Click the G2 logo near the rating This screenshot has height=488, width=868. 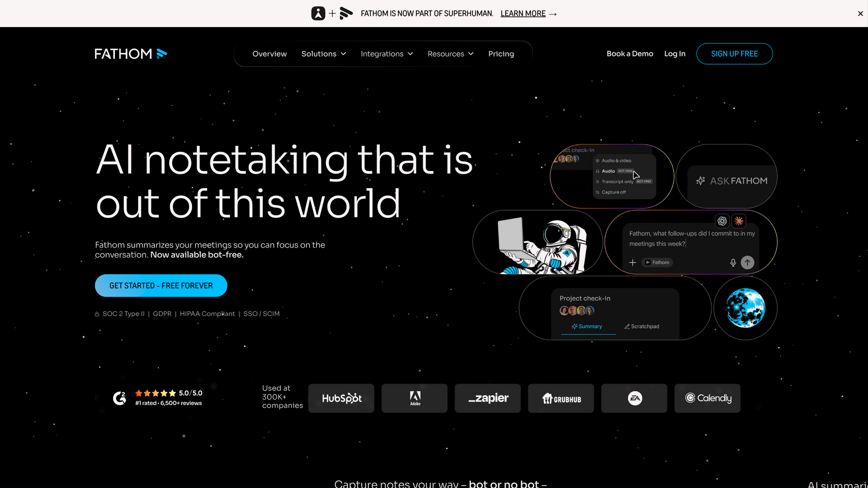coord(119,398)
